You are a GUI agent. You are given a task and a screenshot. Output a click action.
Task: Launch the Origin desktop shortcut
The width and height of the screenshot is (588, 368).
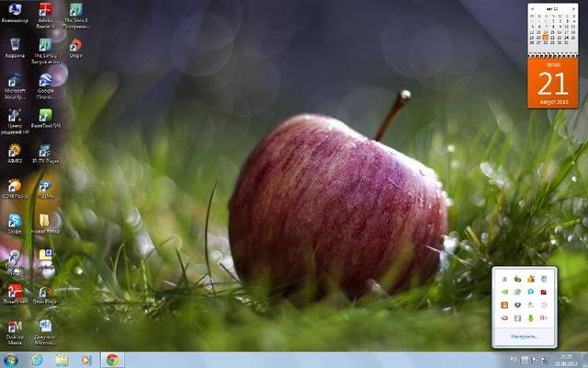coord(75,44)
